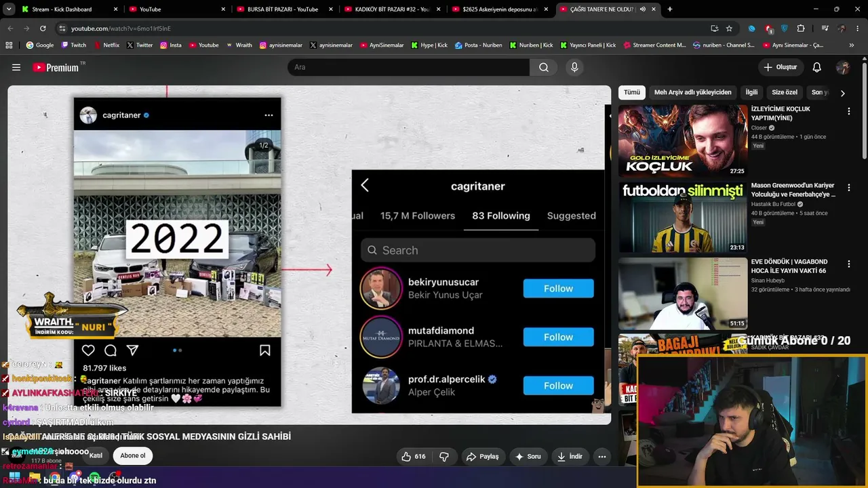Viewport: 868px width, 488px height.
Task: Open the Closer channel link
Action: click(759, 127)
